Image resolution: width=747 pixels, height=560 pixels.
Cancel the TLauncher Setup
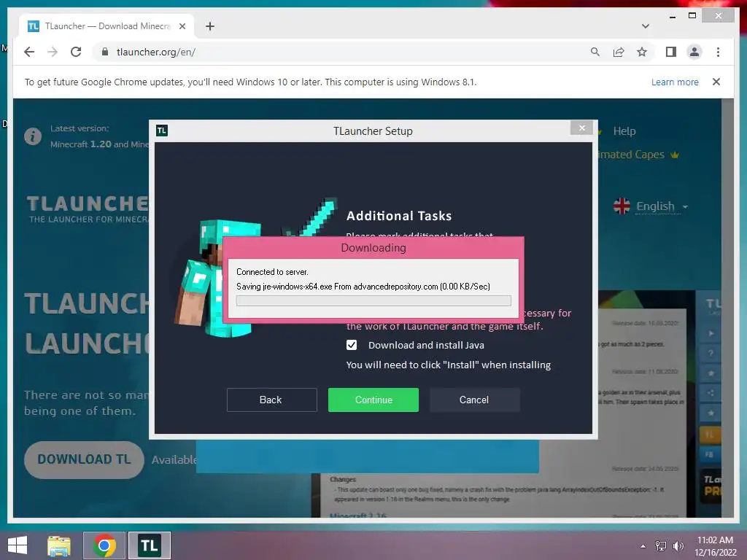coord(474,400)
